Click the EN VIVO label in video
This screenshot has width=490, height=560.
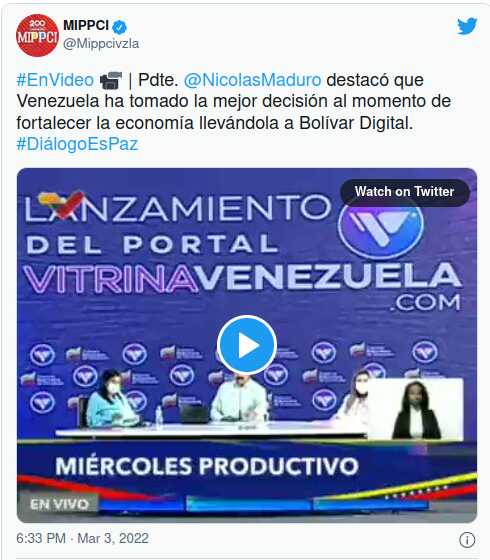click(59, 504)
